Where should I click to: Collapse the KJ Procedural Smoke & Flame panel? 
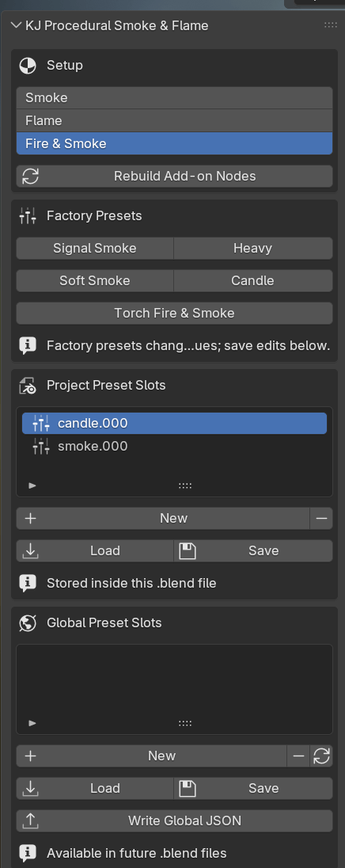(x=15, y=25)
